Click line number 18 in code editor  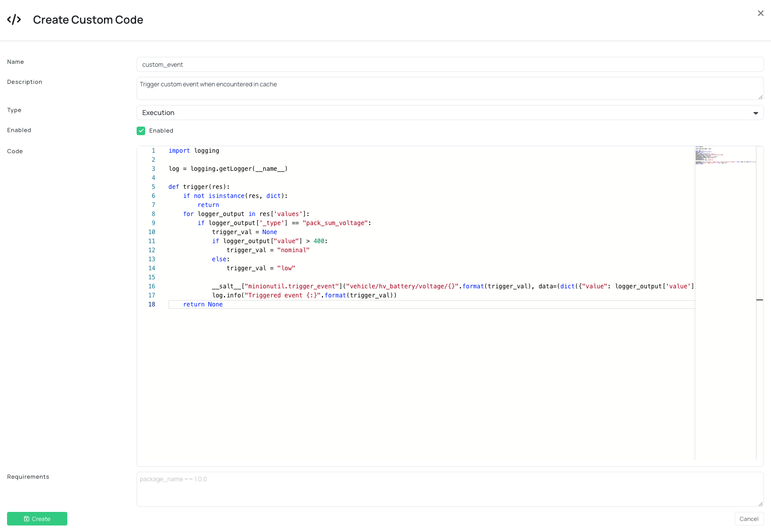[x=152, y=304]
